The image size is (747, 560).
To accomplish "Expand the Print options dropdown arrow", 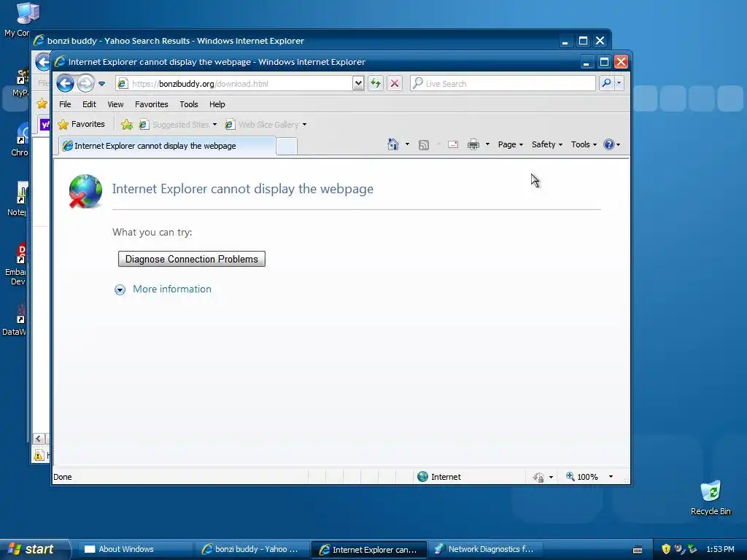I will tap(487, 144).
